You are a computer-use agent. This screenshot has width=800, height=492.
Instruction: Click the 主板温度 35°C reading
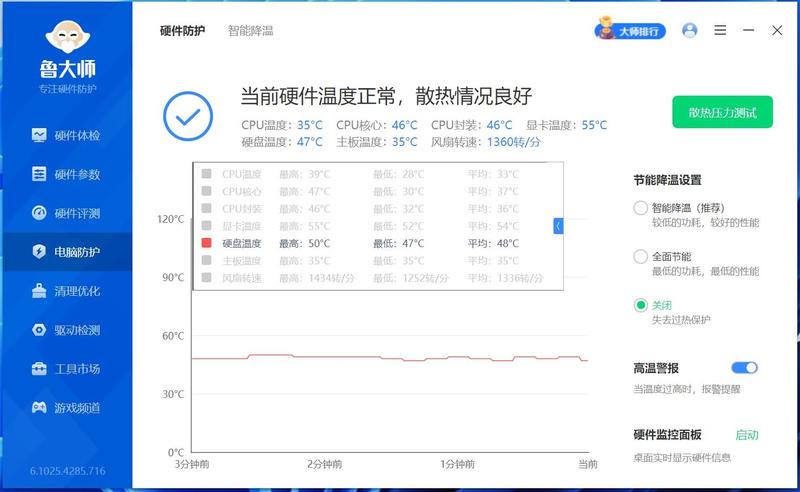[377, 142]
